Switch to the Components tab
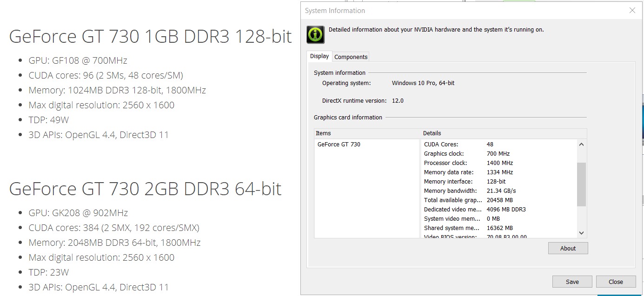The image size is (644, 296). [x=351, y=56]
